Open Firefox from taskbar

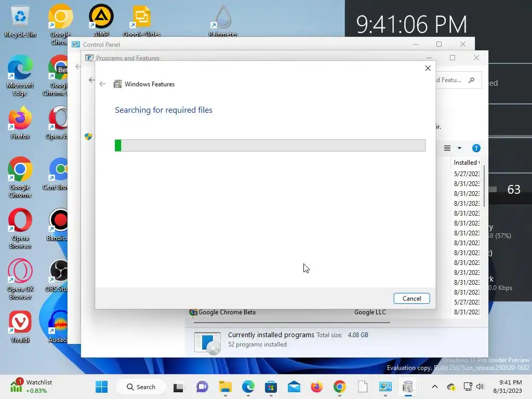click(316, 387)
